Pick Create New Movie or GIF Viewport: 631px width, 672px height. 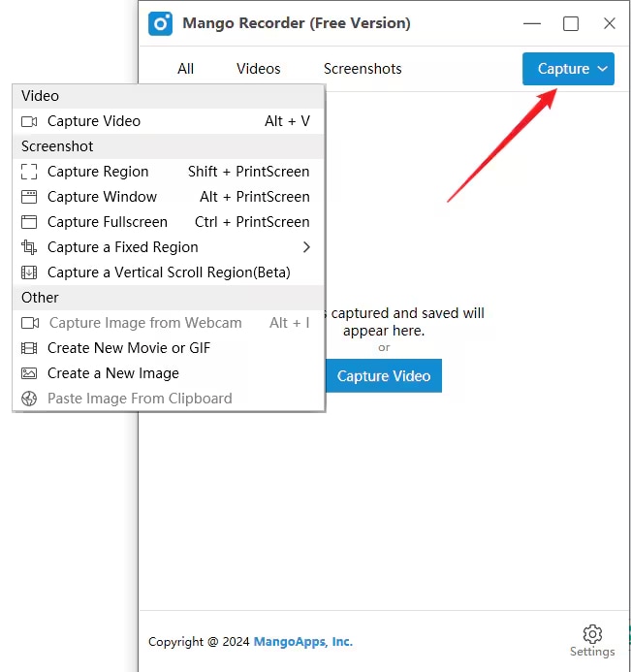129,348
